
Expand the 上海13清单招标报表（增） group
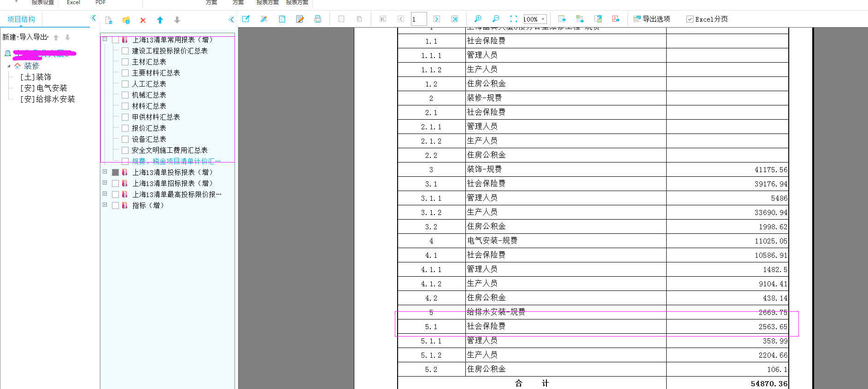[105, 183]
